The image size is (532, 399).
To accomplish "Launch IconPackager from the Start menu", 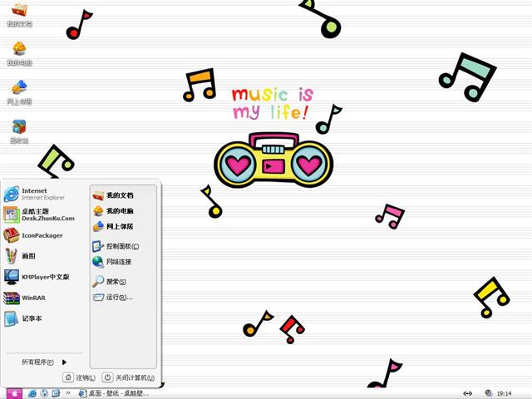I will (37, 235).
